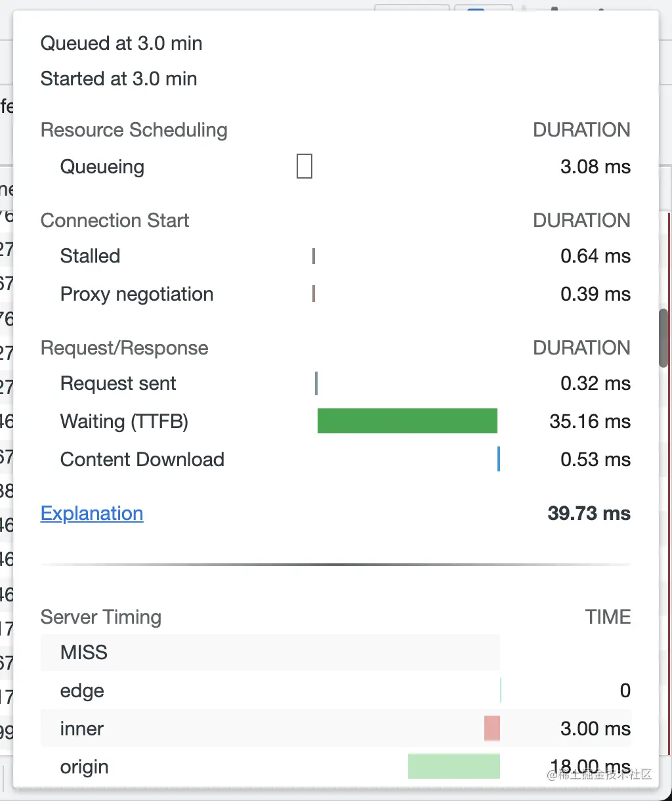Screen dimensions: 672x801
Task: Click the empty Queueing timing box
Action: [x=304, y=166]
